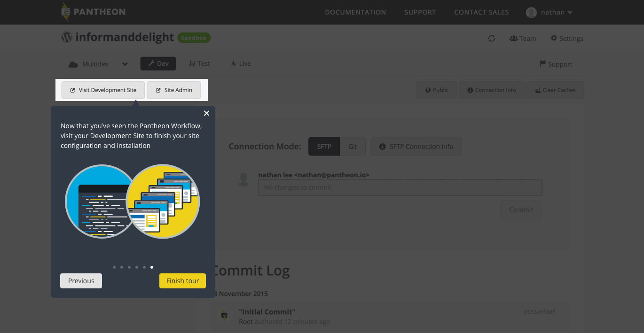
Task: Click the chart icon on Test tab
Action: tap(192, 63)
